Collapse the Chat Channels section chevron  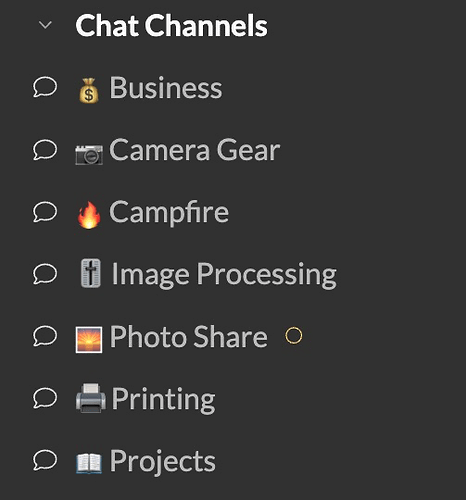coord(45,25)
